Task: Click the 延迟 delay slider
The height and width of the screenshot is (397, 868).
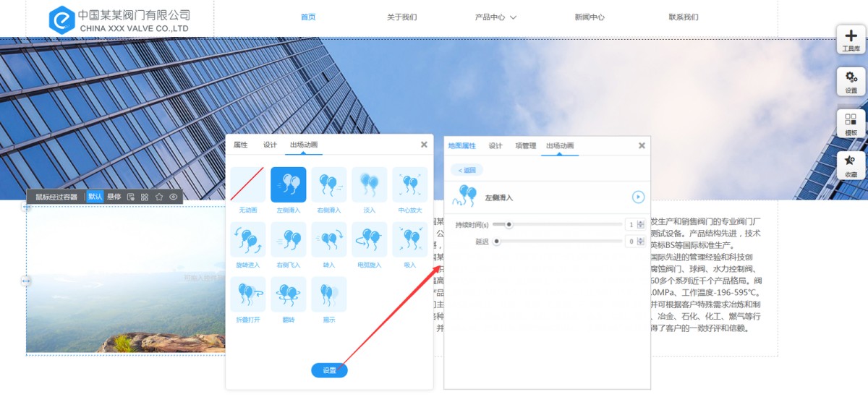Action: (557, 242)
